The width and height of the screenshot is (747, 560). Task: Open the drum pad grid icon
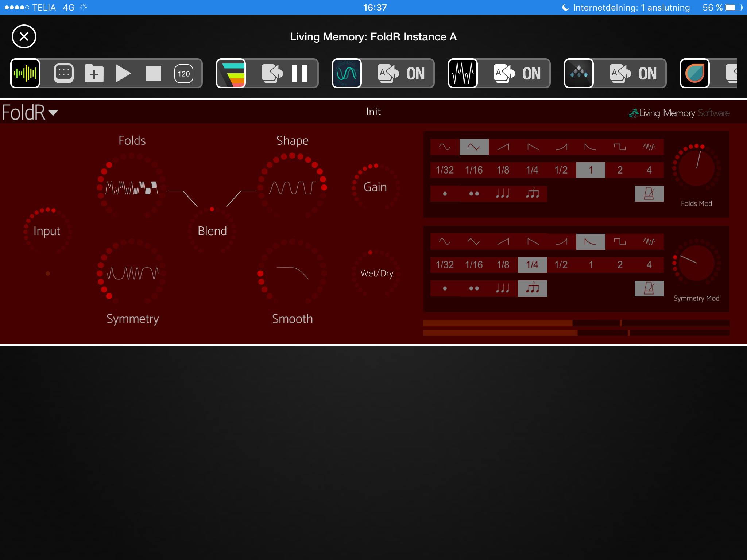pos(64,73)
